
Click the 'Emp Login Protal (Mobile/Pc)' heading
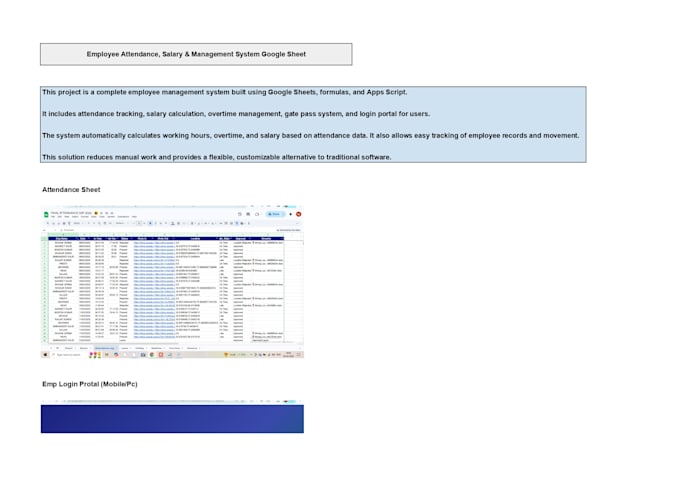click(90, 384)
